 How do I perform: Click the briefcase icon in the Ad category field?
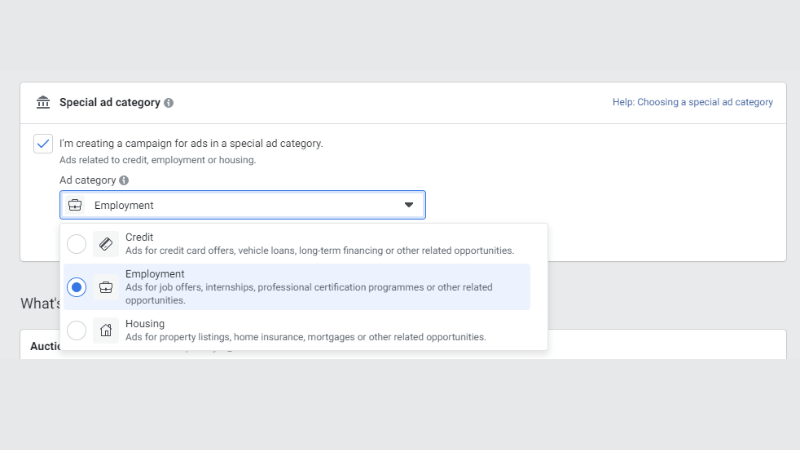[x=75, y=205]
